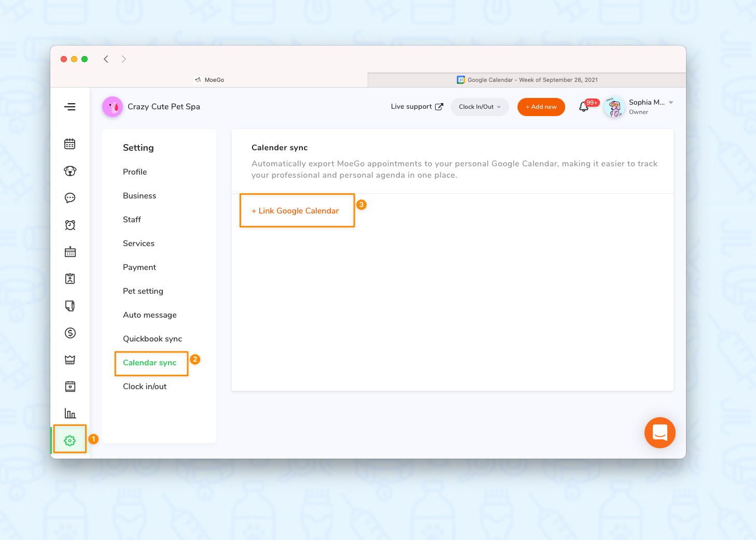Open Services settings

click(x=138, y=244)
